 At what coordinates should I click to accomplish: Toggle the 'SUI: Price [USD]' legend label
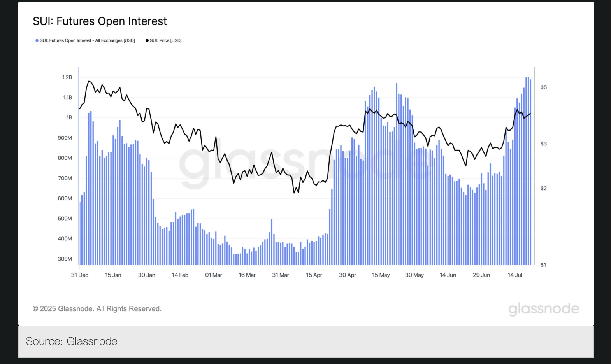coord(166,40)
